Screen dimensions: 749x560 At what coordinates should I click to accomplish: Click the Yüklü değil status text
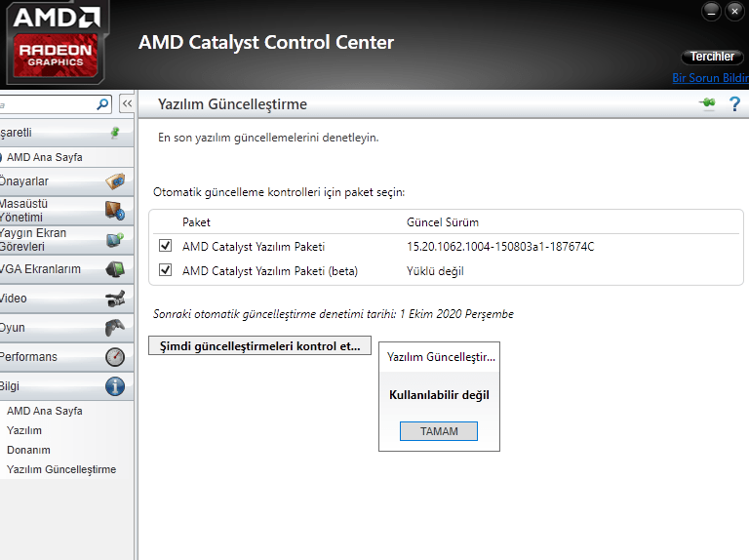point(435,271)
